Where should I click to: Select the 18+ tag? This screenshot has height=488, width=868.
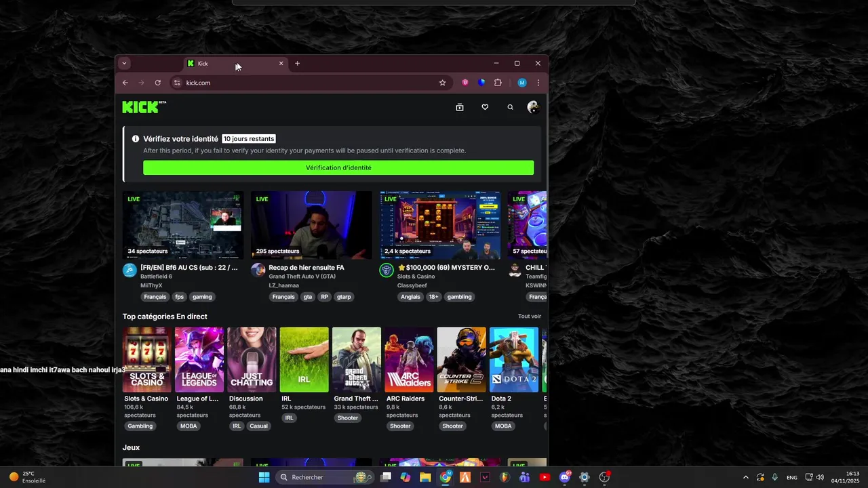coord(433,297)
